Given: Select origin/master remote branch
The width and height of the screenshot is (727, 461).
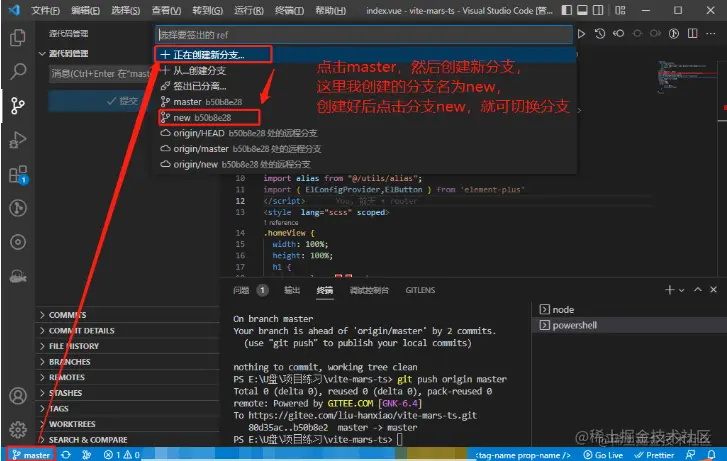Looking at the screenshot, I should tap(365, 149).
